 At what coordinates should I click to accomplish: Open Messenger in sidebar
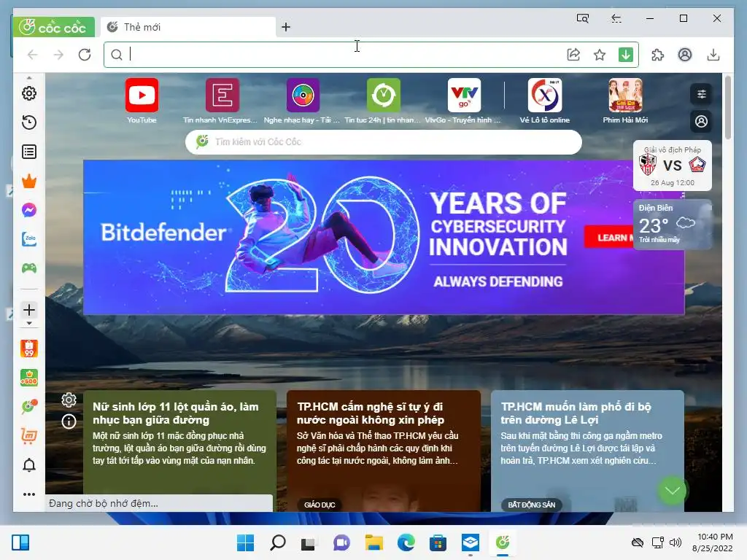click(x=29, y=210)
